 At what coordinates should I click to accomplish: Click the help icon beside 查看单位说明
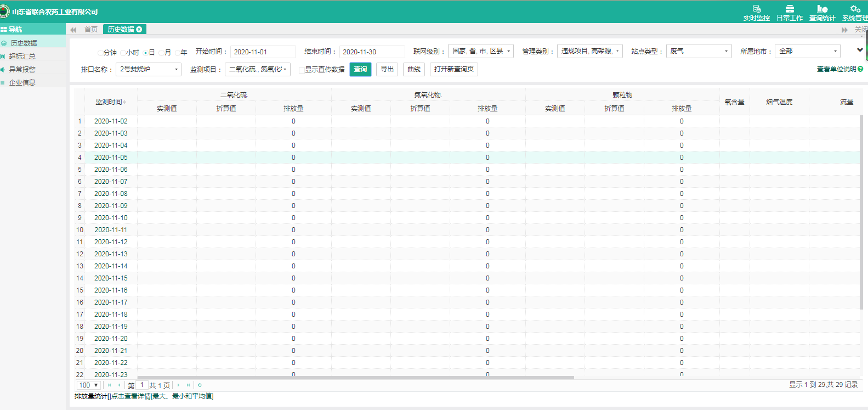click(x=860, y=69)
